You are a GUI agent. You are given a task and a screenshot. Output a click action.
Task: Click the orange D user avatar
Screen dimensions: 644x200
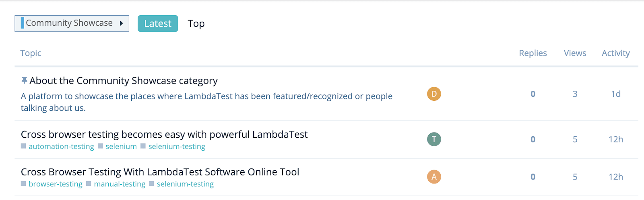coord(434,94)
